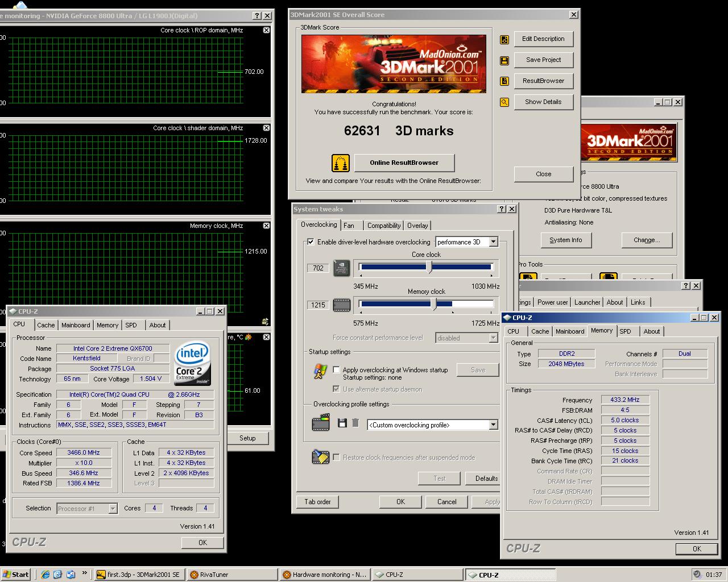Click the Memory clock slider handle

435,304
